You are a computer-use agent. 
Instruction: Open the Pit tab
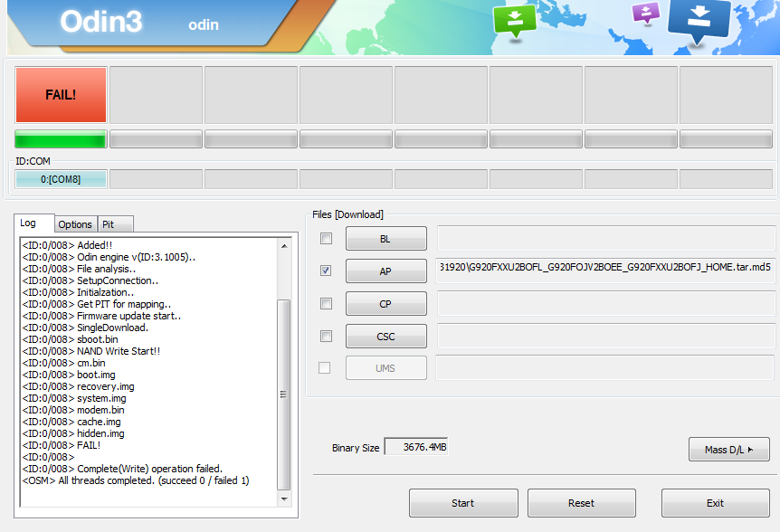pos(115,224)
